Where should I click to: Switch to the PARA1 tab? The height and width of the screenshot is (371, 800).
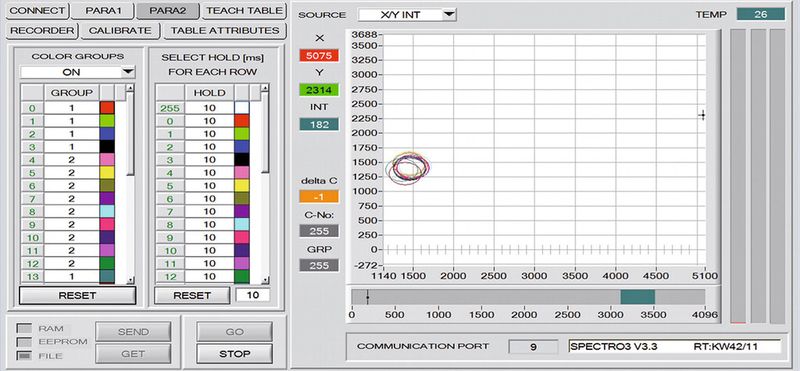coord(102,11)
